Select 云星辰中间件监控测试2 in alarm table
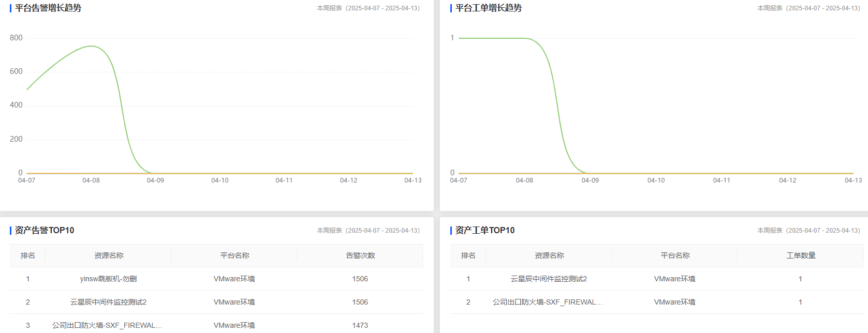 click(108, 302)
